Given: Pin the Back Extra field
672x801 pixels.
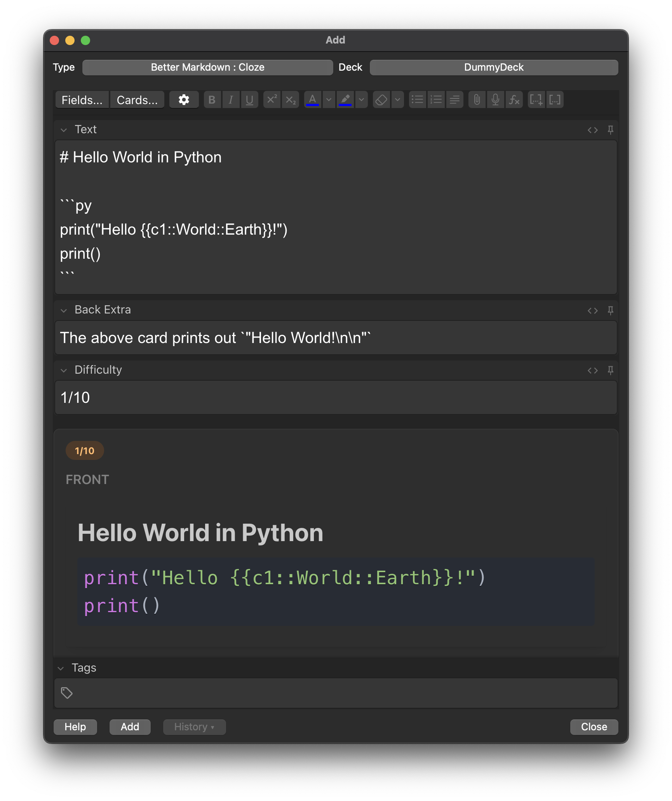Looking at the screenshot, I should [x=611, y=310].
